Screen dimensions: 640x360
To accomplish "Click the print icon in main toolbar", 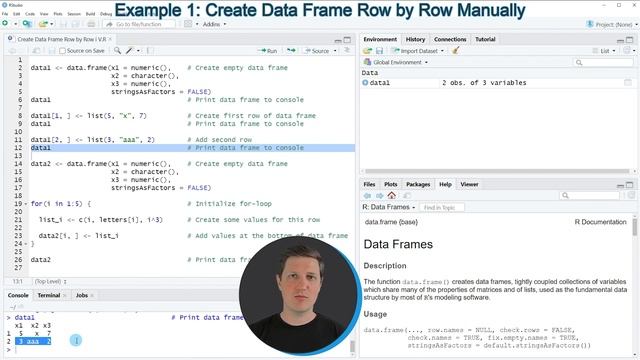I will (91, 24).
